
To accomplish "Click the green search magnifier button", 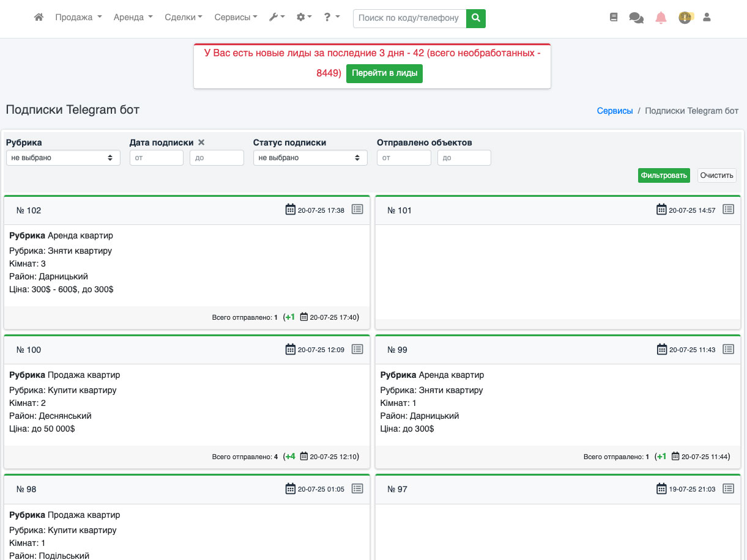I will [x=475, y=18].
